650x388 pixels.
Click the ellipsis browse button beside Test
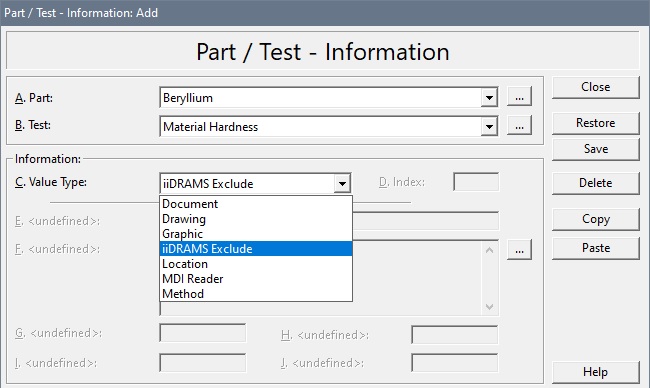[519, 126]
